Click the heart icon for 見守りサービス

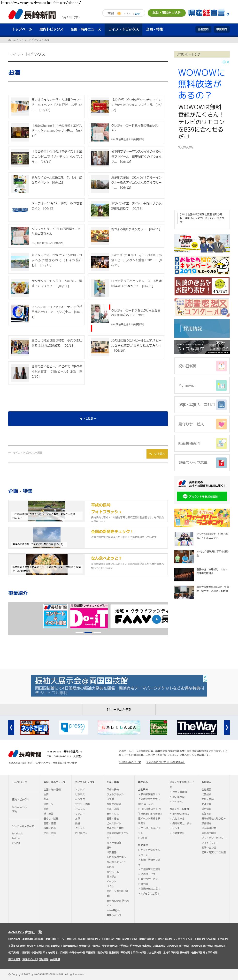click(x=221, y=424)
